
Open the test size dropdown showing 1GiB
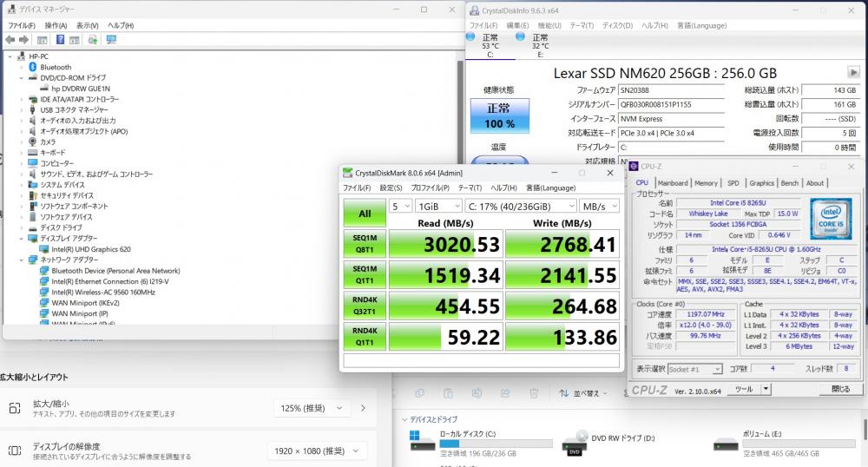coord(439,206)
